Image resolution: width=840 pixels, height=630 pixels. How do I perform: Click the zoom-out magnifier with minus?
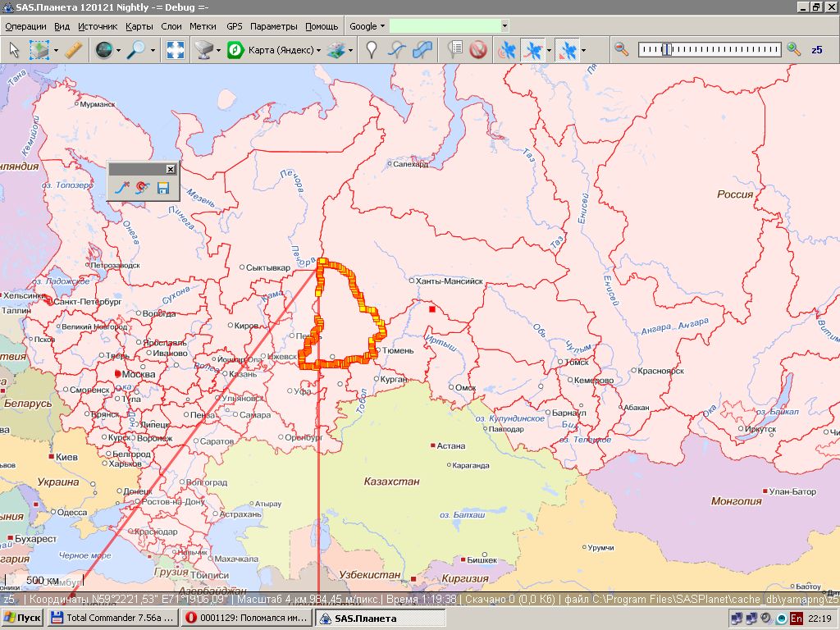tap(622, 50)
